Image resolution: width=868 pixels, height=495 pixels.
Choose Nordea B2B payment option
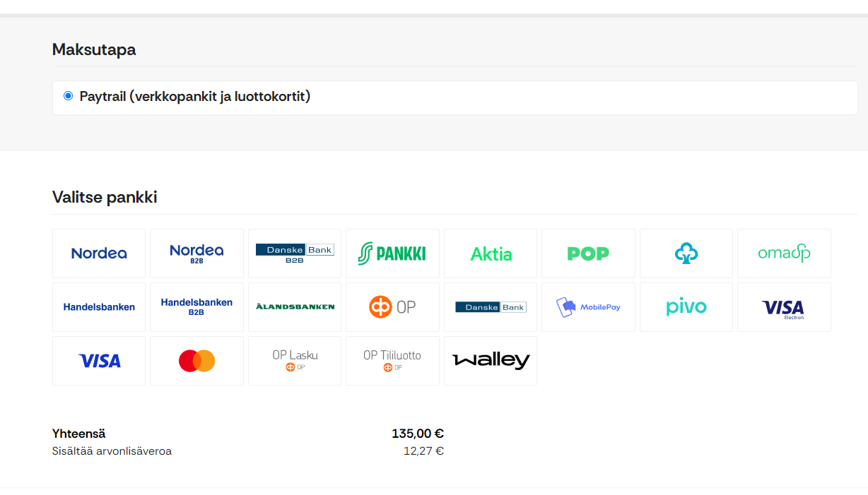tap(197, 254)
